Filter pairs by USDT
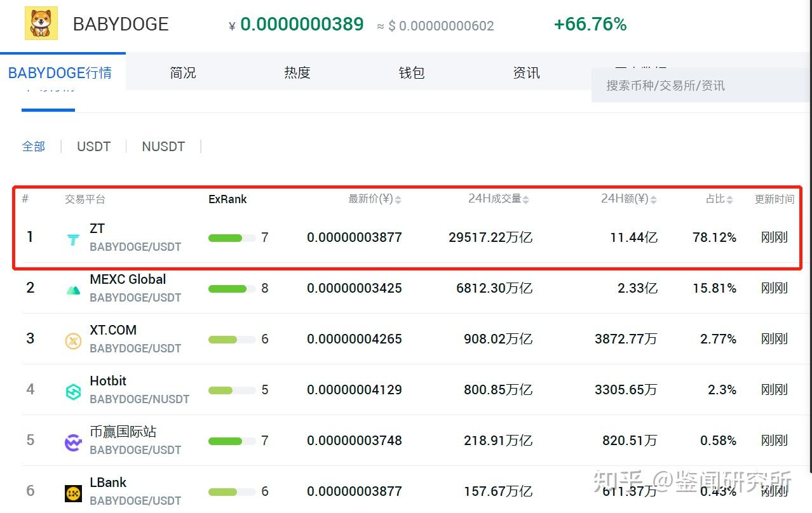812x513 pixels. [x=93, y=146]
